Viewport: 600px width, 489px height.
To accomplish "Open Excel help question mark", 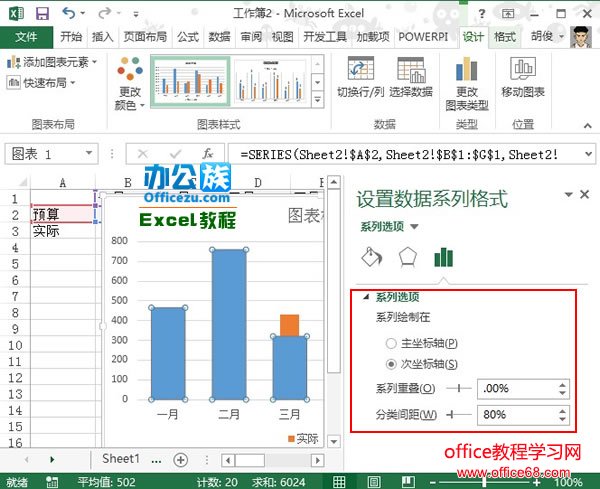I will point(482,14).
